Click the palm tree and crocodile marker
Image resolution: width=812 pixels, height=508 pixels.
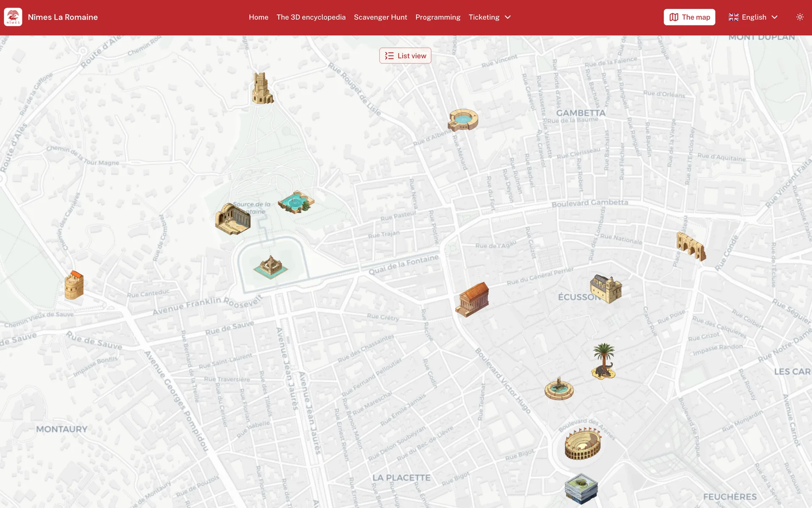pyautogui.click(x=604, y=361)
